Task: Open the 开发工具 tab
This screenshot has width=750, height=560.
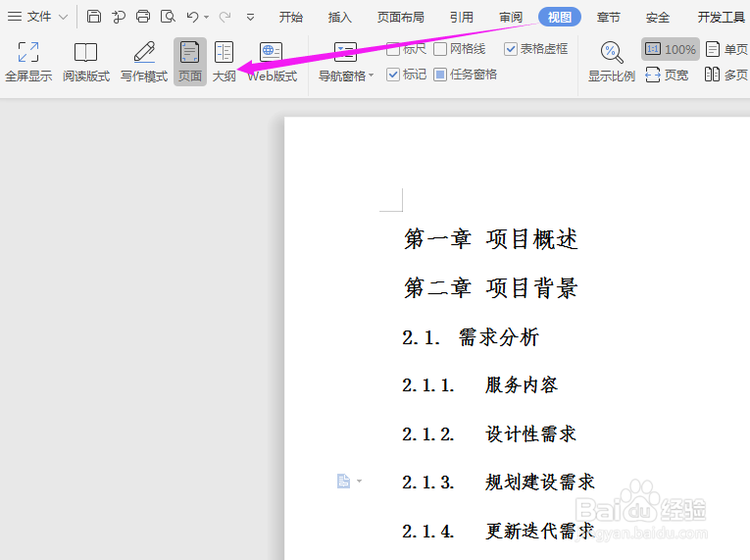Action: click(x=722, y=18)
